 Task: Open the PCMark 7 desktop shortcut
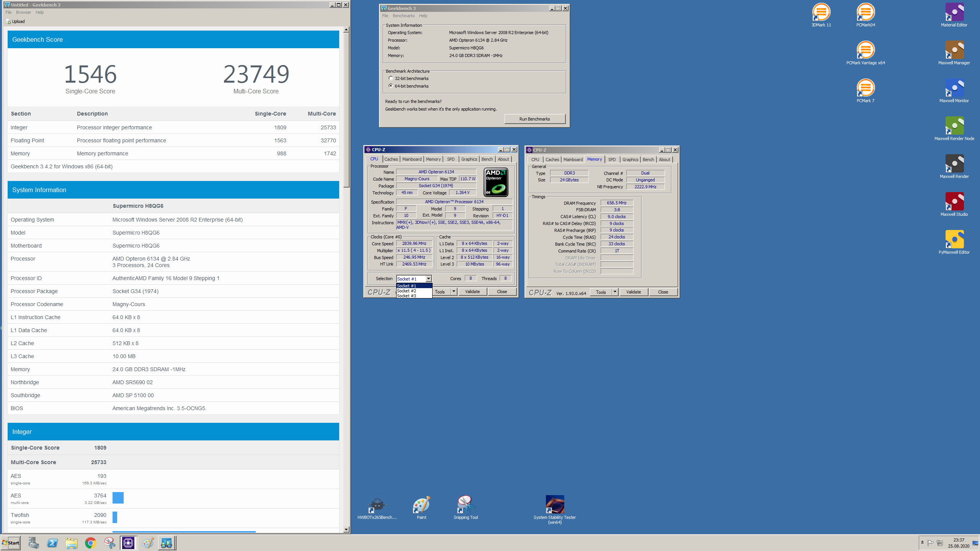click(866, 91)
